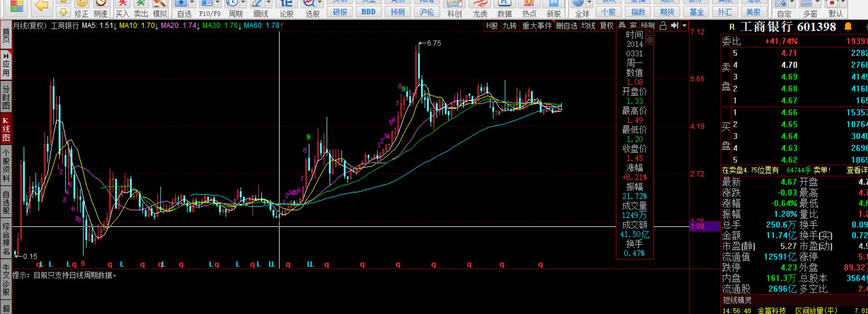Toggle 复权 price adjustment
This screenshot has width=868, height=314.
click(607, 26)
